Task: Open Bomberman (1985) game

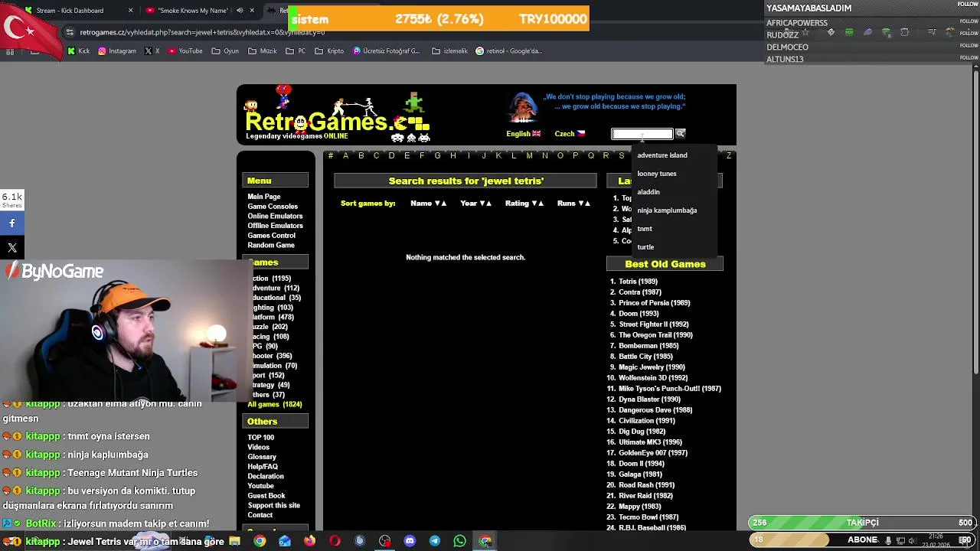Action: click(x=648, y=346)
